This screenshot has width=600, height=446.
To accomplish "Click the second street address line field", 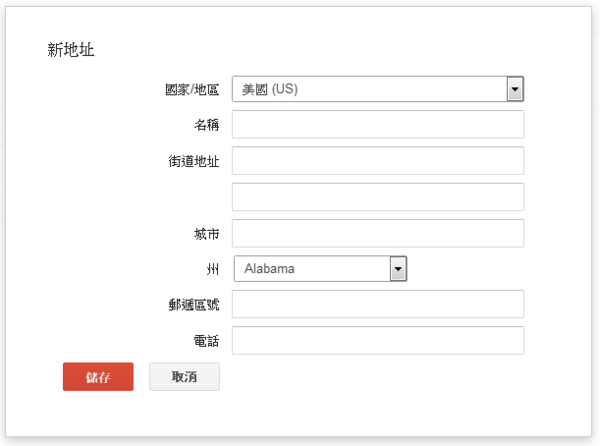I will tap(378, 196).
